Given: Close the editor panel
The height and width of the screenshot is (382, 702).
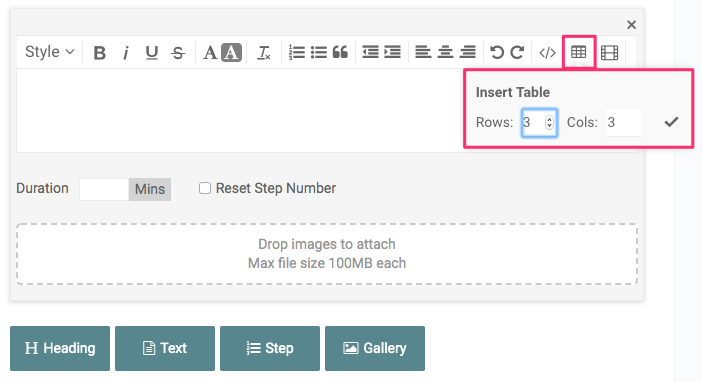Looking at the screenshot, I should pyautogui.click(x=631, y=25).
